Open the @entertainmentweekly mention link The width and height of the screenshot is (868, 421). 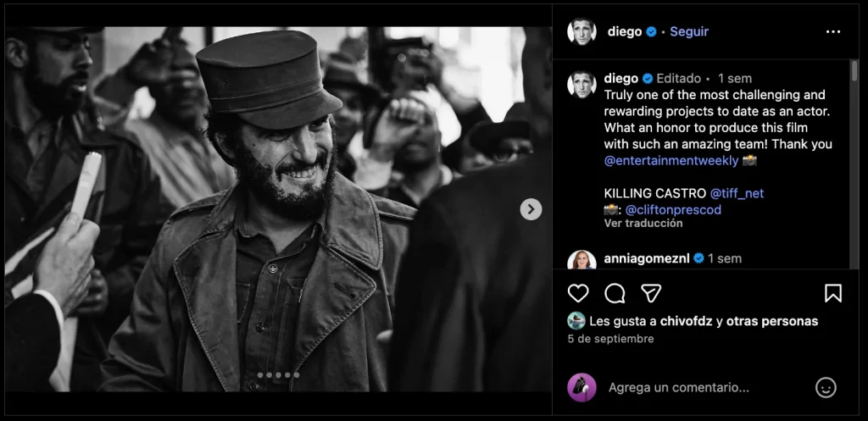(x=670, y=160)
